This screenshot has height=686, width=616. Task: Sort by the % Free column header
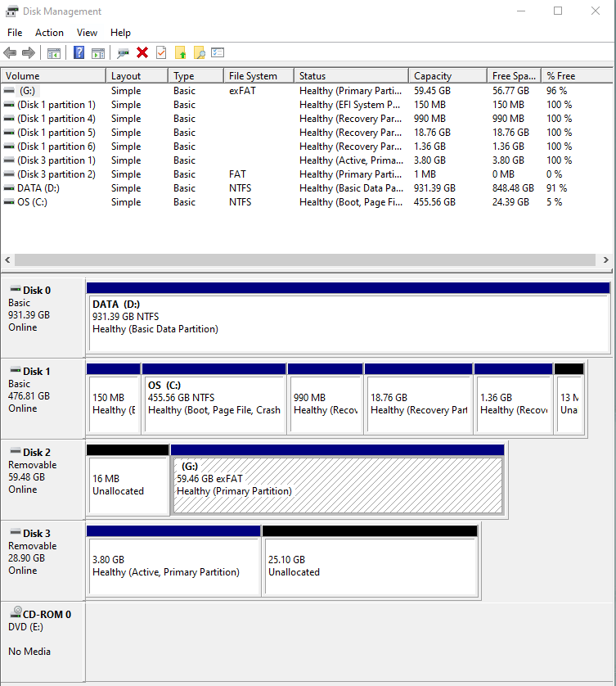(577, 75)
